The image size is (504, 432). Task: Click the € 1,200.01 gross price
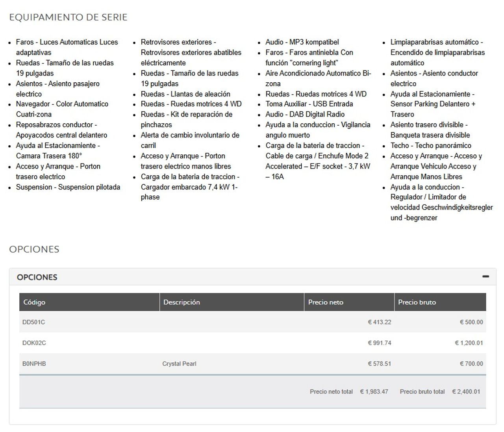[x=469, y=343]
